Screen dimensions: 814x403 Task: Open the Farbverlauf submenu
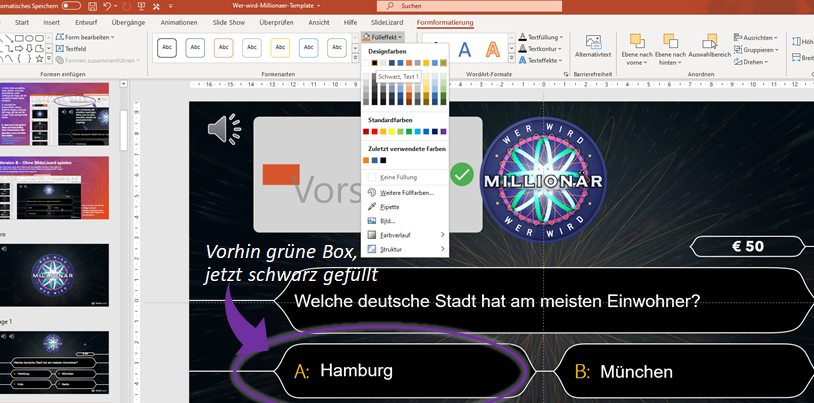click(404, 235)
